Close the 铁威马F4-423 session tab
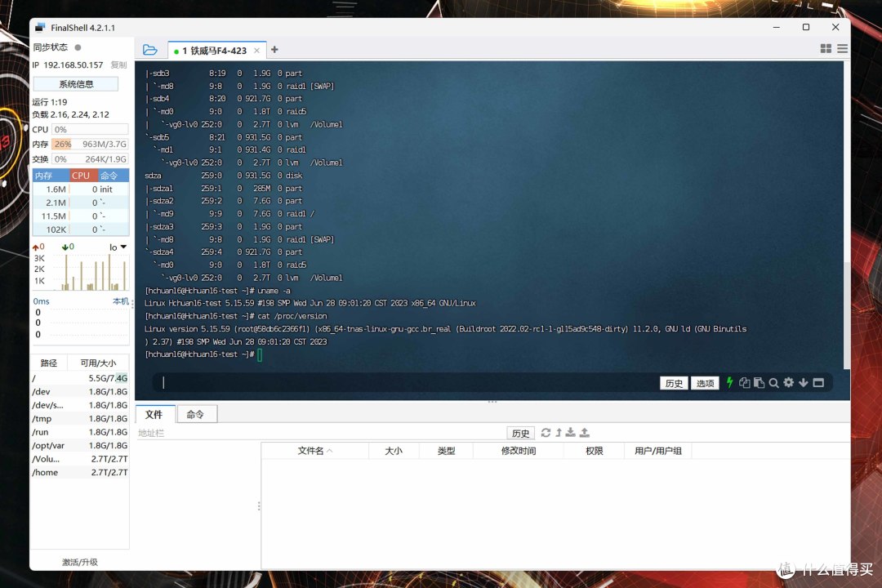The width and height of the screenshot is (882, 588). pyautogui.click(x=256, y=51)
